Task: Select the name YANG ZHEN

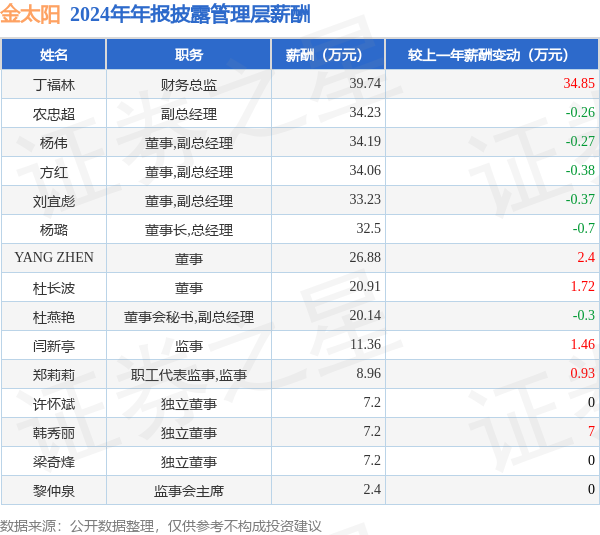Action: (x=54, y=257)
